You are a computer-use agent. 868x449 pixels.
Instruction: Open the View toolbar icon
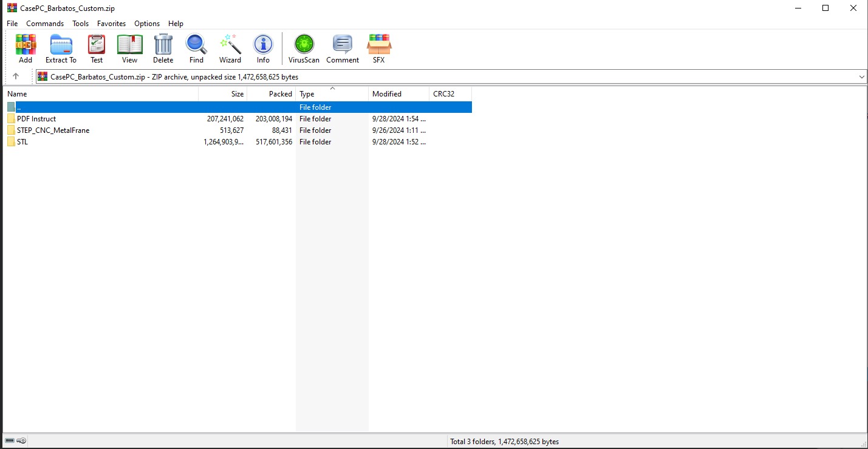coord(129,49)
